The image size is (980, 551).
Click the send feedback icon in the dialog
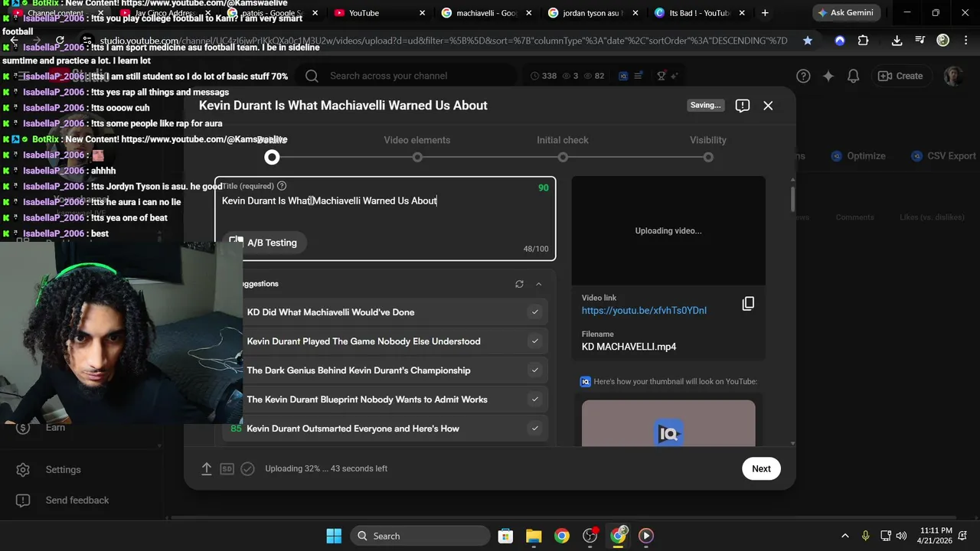[x=742, y=106]
